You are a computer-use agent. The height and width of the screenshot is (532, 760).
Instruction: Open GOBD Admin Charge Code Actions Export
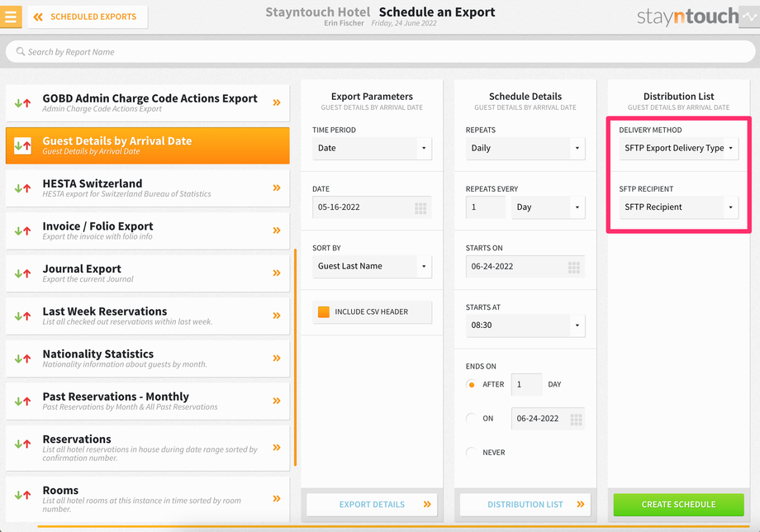(147, 102)
